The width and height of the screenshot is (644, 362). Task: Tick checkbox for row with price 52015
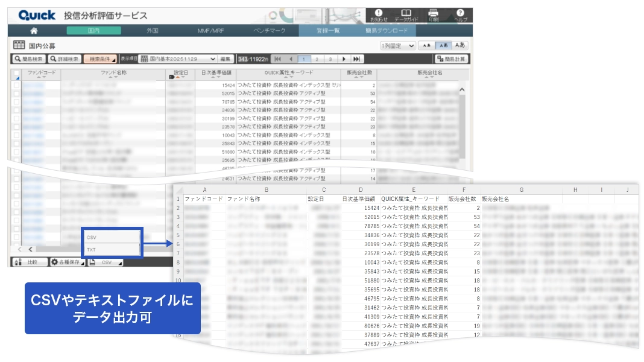coord(16,94)
